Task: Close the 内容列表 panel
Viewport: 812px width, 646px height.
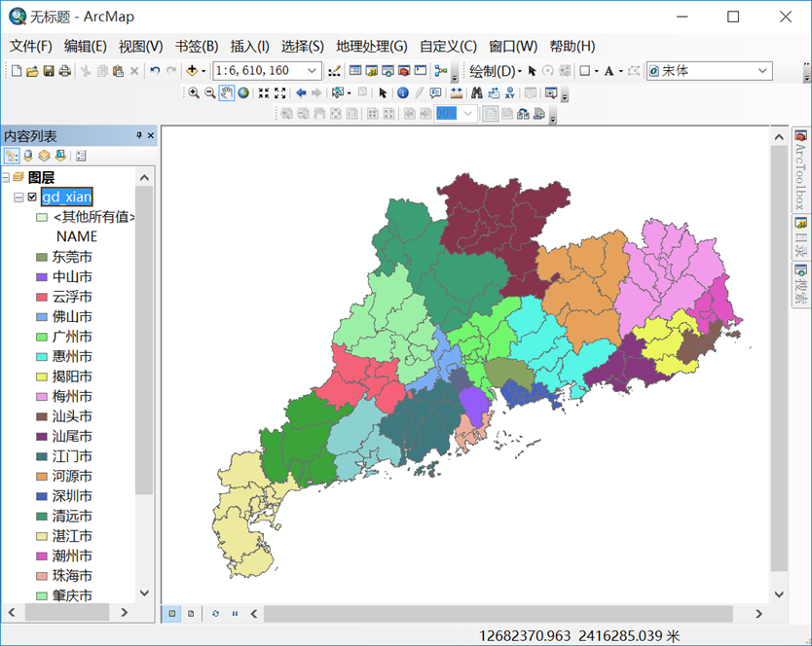Action: (x=151, y=135)
